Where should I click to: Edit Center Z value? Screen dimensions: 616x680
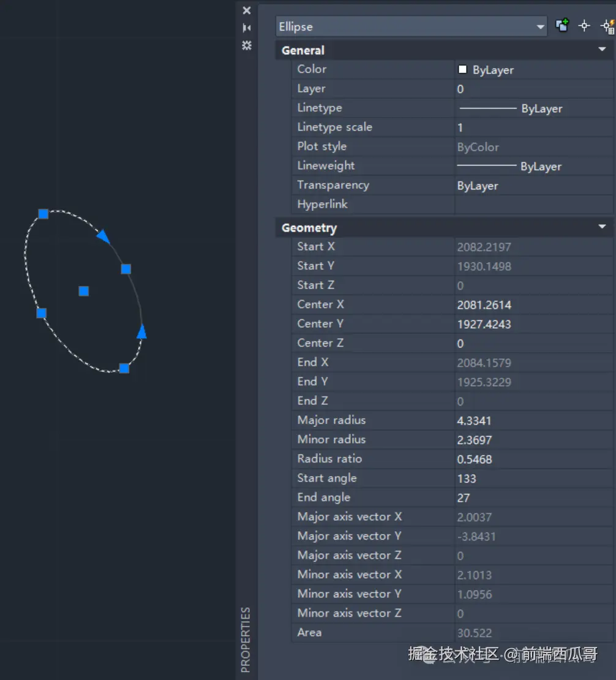click(x=534, y=344)
